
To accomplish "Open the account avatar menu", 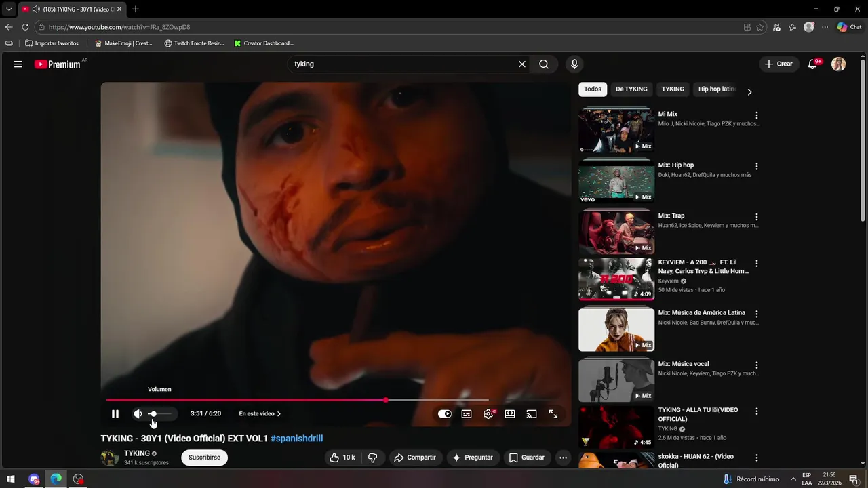I will (x=839, y=64).
